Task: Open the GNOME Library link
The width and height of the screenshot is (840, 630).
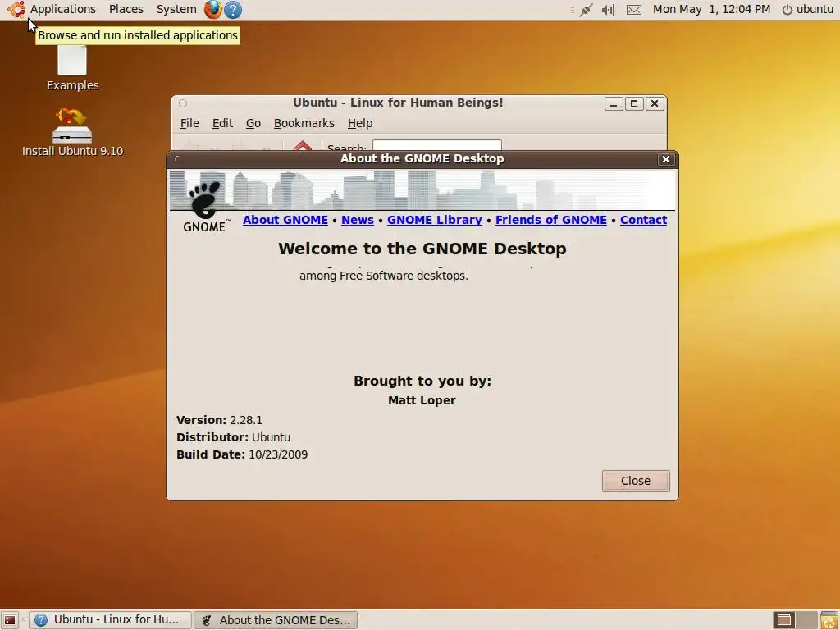Action: [x=435, y=220]
